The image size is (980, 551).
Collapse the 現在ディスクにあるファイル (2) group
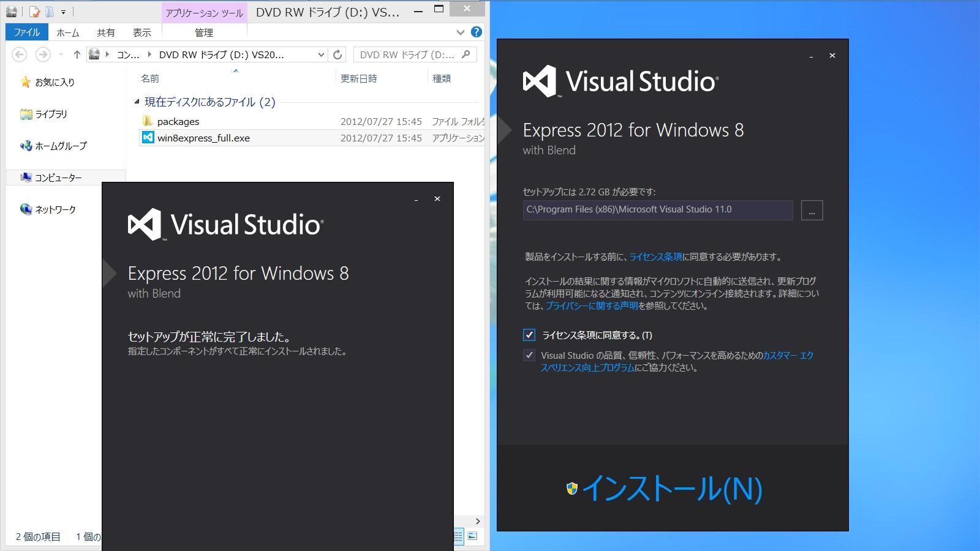coord(137,102)
